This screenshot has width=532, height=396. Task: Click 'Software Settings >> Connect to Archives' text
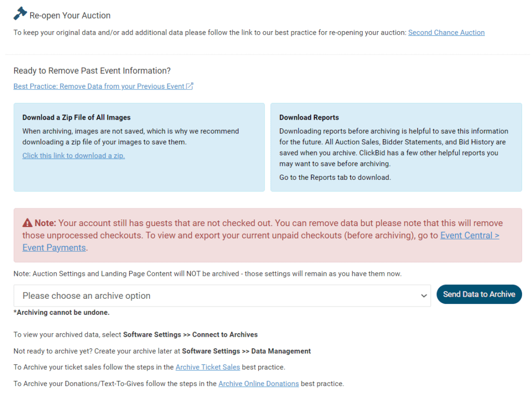click(190, 334)
